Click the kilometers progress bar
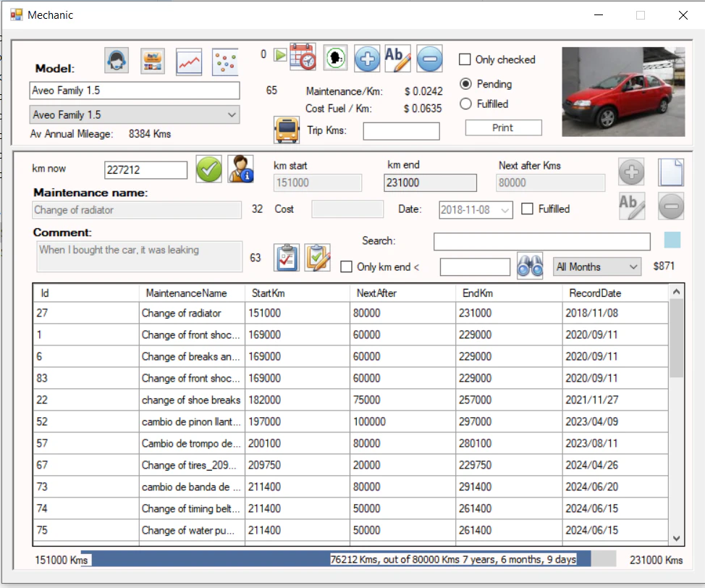Image resolution: width=705 pixels, height=588 pixels. pyautogui.click(x=348, y=559)
